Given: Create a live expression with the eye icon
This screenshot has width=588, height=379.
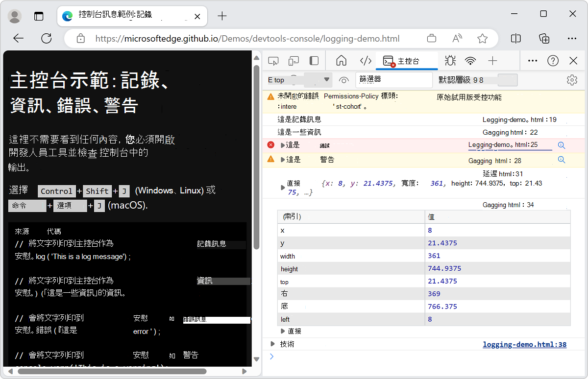Looking at the screenshot, I should coord(343,80).
